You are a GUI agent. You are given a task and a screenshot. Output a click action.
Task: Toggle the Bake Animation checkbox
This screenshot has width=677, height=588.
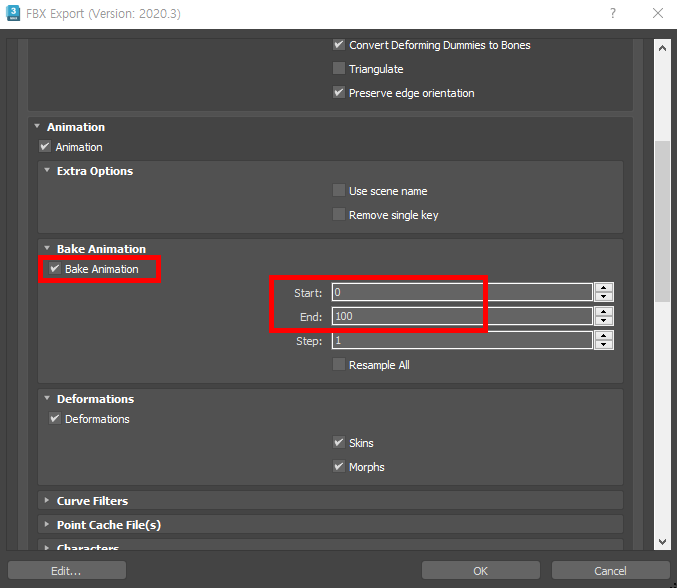[x=54, y=269]
